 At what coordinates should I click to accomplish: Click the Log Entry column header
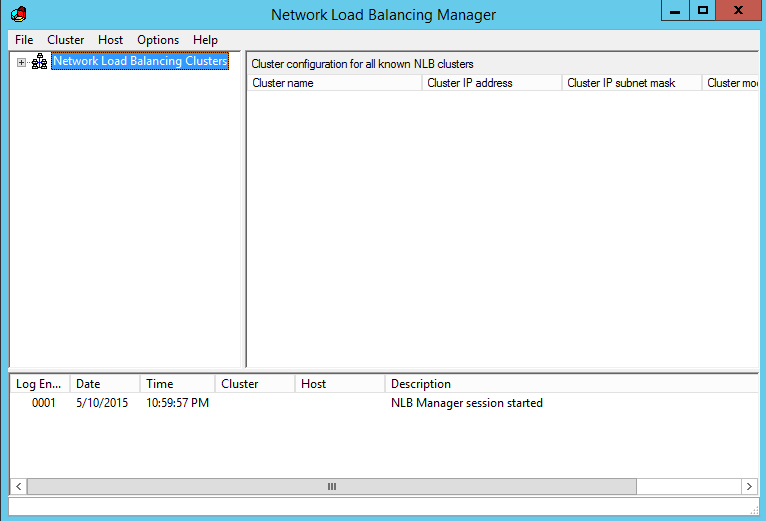(x=39, y=384)
